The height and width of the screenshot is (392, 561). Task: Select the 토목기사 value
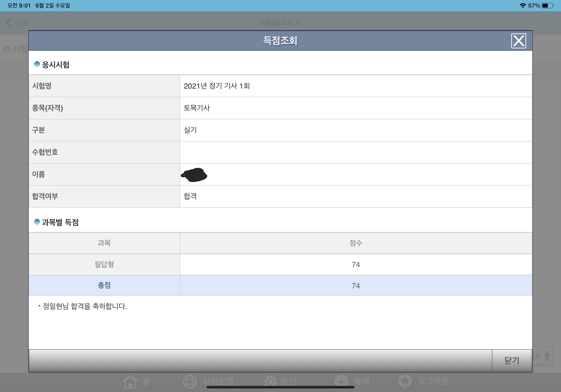point(197,108)
